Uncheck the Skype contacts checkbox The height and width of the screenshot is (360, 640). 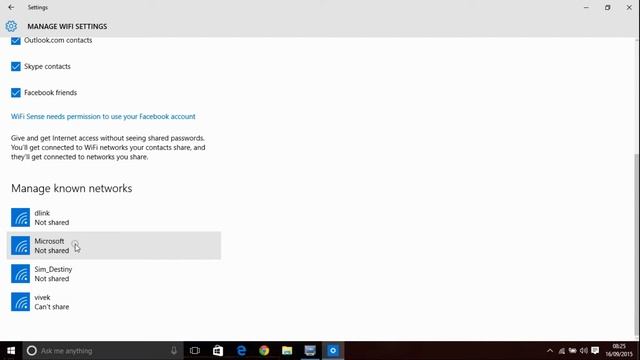[x=16, y=67]
